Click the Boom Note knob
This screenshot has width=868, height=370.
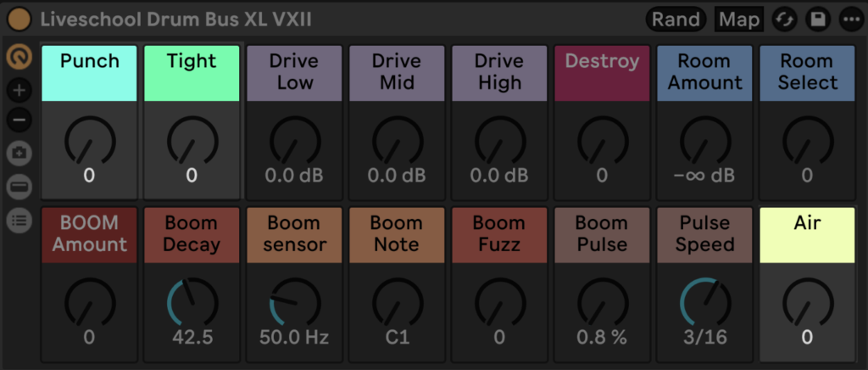[x=398, y=304]
